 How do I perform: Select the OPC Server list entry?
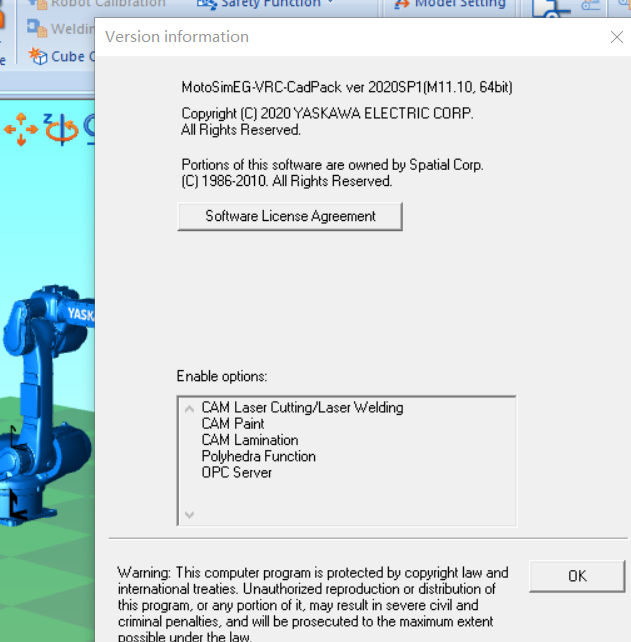[x=236, y=472]
